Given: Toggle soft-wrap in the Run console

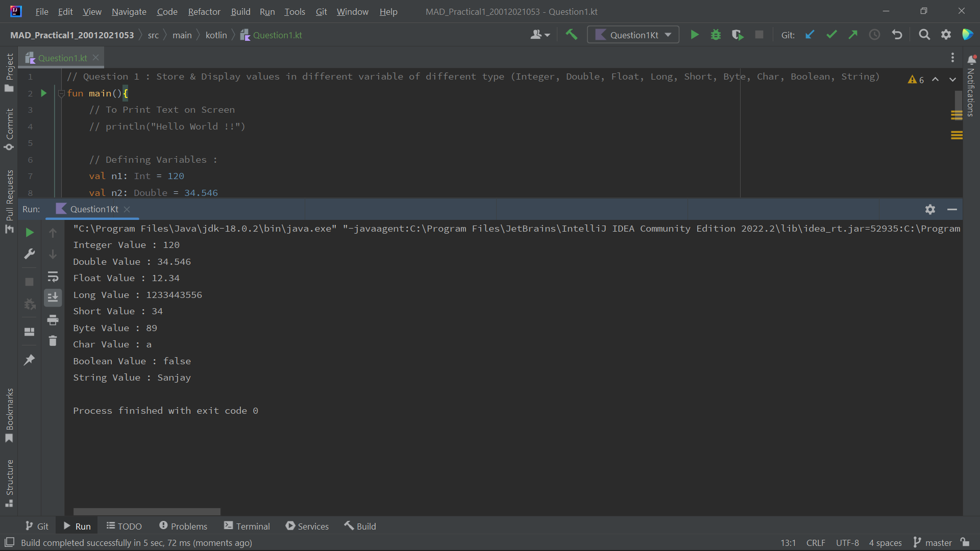Looking at the screenshot, I should (53, 277).
